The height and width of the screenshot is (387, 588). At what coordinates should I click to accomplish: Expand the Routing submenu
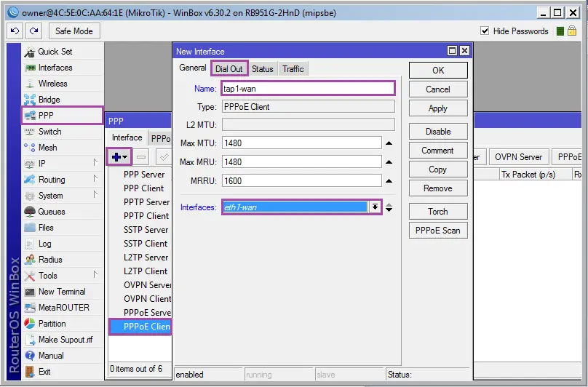(95, 178)
